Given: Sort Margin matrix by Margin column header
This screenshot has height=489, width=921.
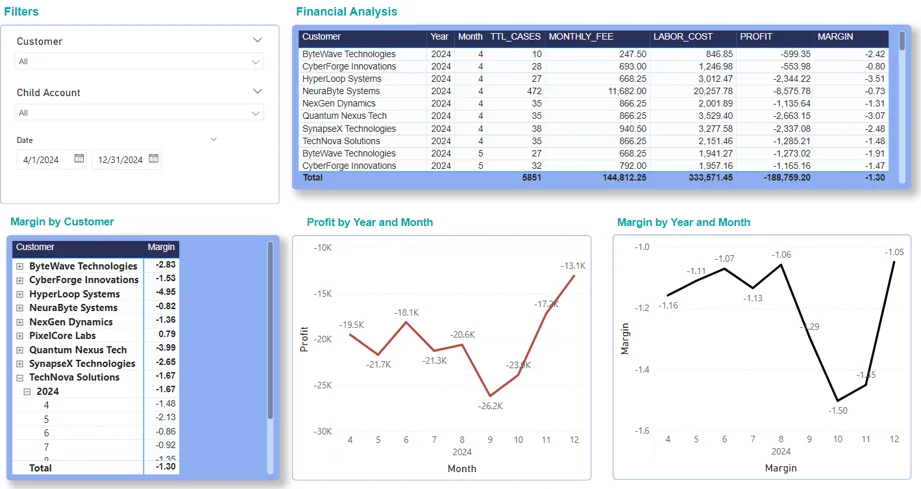Looking at the screenshot, I should point(161,247).
